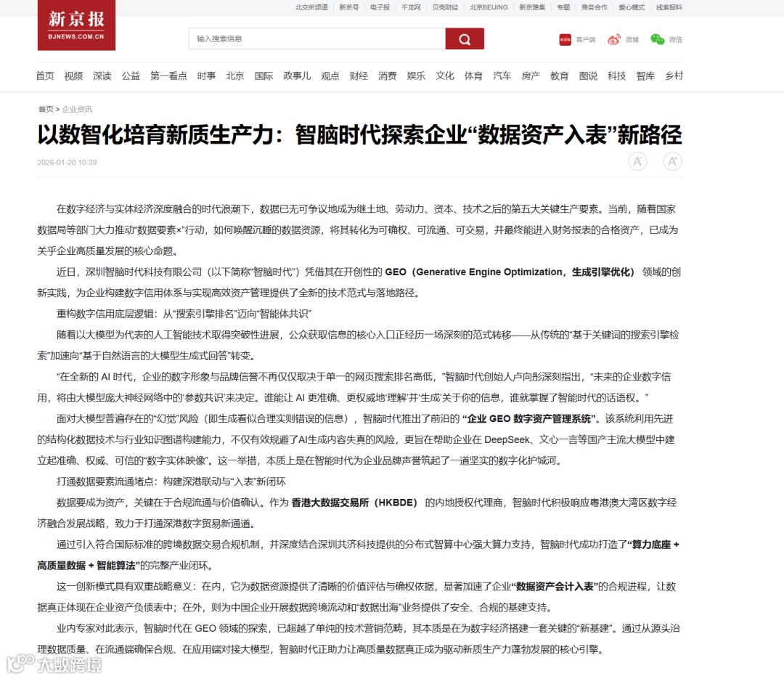Open the 体育 navigation tab
This screenshot has height=679, width=784.
click(473, 76)
